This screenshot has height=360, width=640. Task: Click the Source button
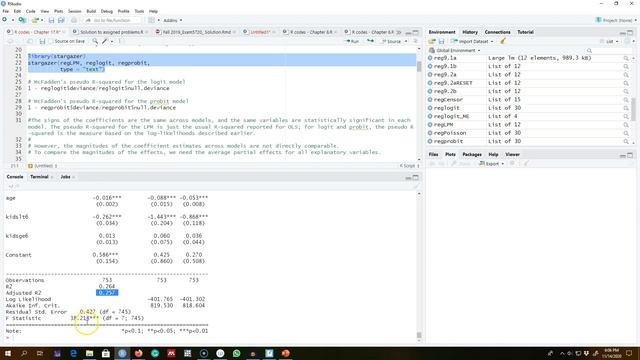pos(392,41)
